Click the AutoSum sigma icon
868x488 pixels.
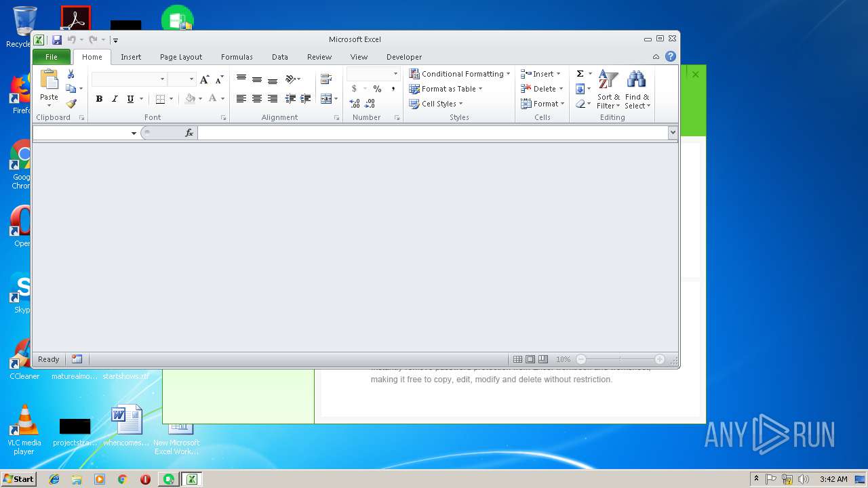coord(580,74)
